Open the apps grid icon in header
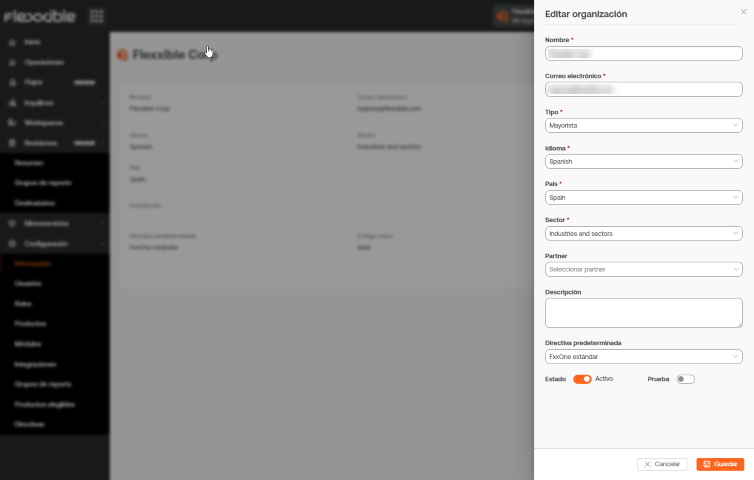The image size is (754, 480). coord(97,16)
